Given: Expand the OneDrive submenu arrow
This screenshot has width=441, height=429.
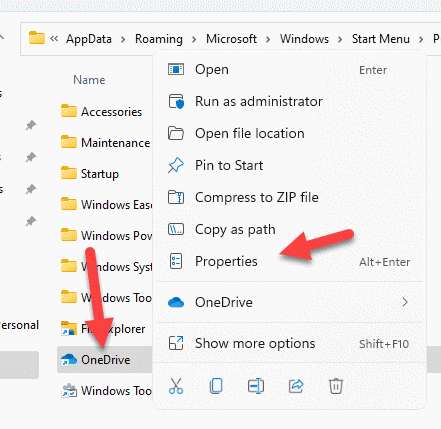Looking at the screenshot, I should coord(405,302).
